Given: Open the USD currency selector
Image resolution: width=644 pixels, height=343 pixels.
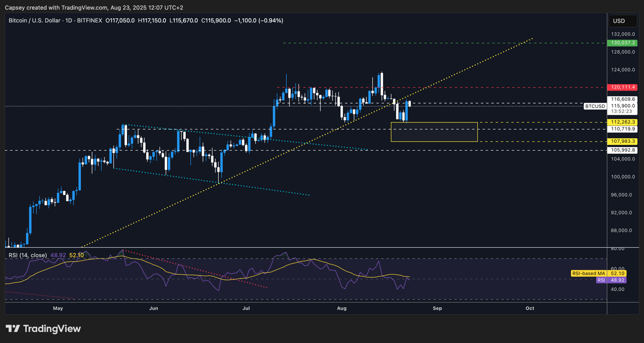Looking at the screenshot, I should (623, 21).
